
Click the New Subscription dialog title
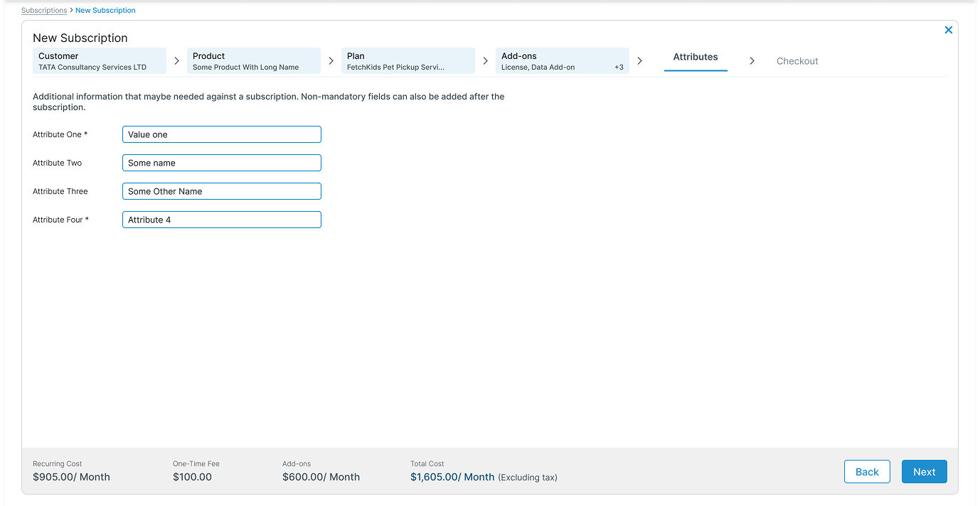80,38
